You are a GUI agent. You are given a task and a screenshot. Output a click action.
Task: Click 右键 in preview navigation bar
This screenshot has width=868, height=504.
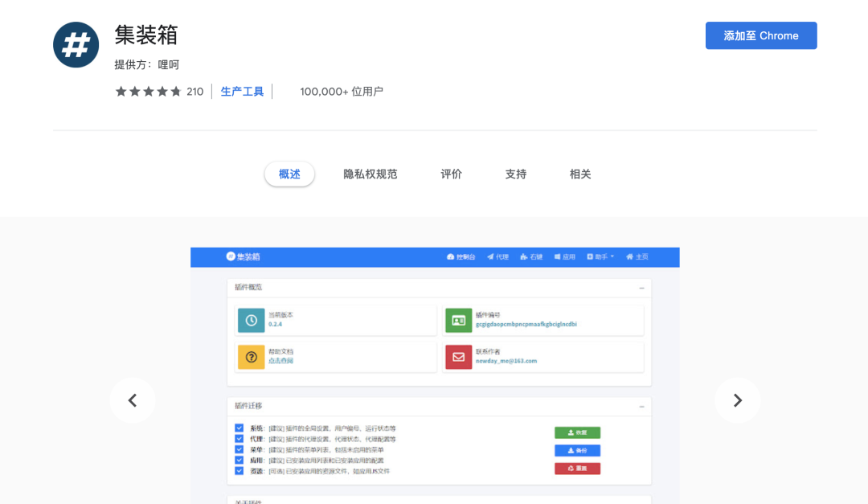531,257
